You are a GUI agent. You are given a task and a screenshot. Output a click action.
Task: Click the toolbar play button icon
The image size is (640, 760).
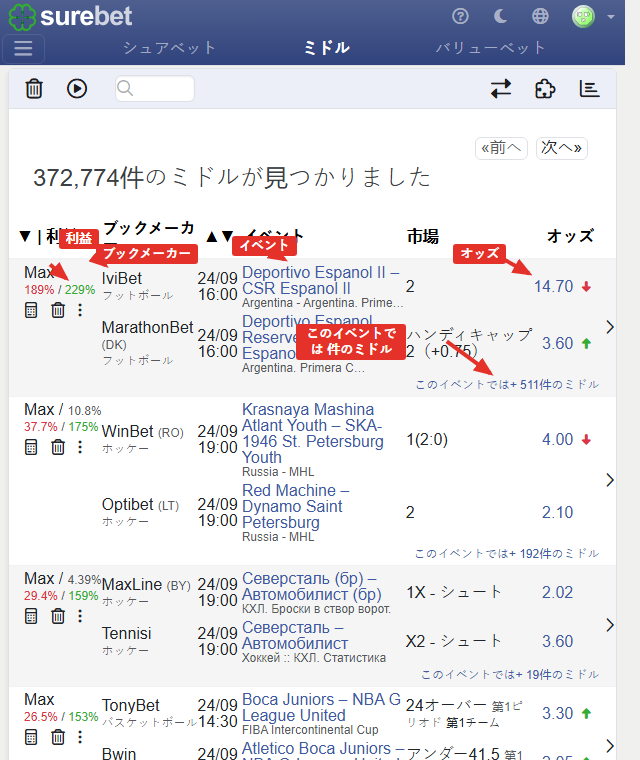click(77, 89)
